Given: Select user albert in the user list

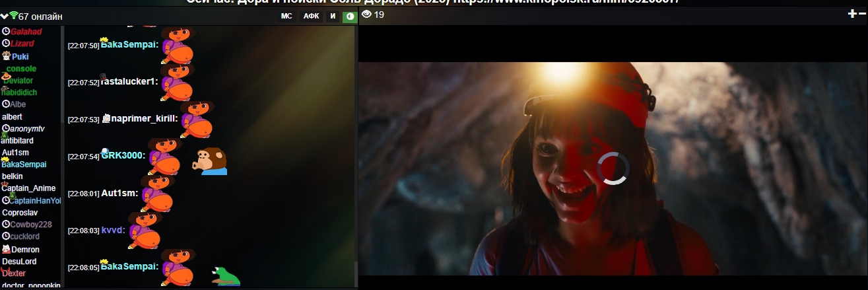Looking at the screenshot, I should point(12,117).
